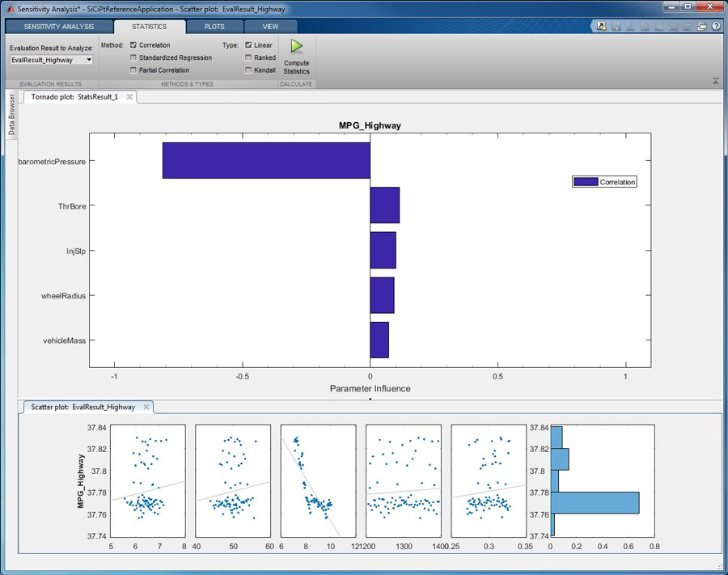This screenshot has width=728, height=575.
Task: Enable the Kendall type checkbox
Action: click(248, 70)
